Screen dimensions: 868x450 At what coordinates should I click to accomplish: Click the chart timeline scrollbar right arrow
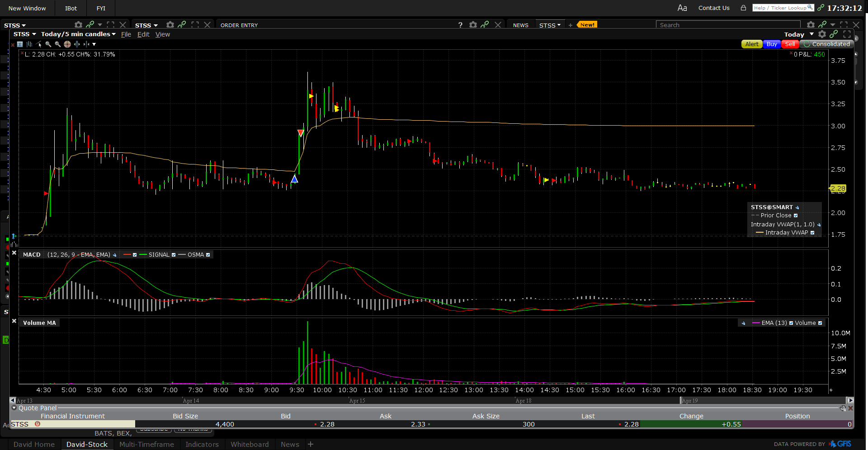(x=850, y=400)
